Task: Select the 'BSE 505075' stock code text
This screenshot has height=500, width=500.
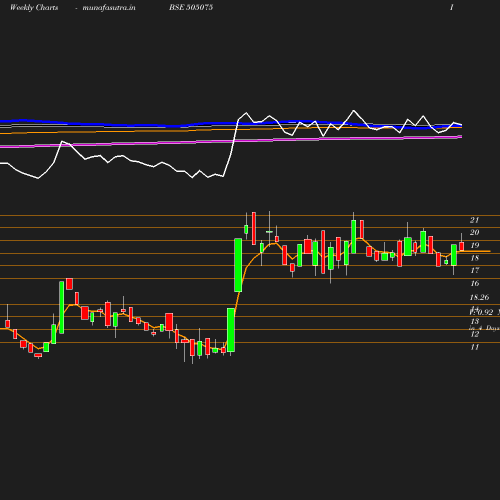Action: tap(191, 7)
